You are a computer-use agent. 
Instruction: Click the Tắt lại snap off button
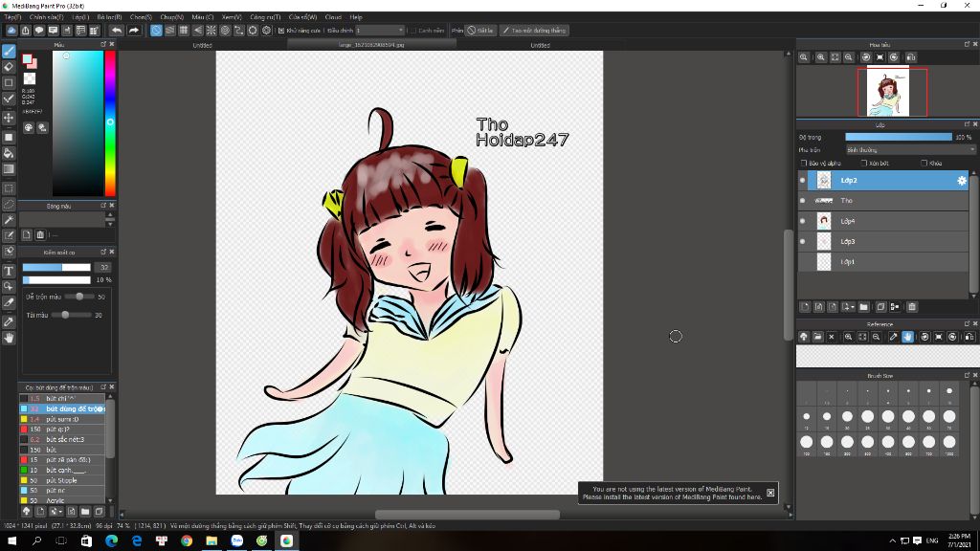point(480,30)
